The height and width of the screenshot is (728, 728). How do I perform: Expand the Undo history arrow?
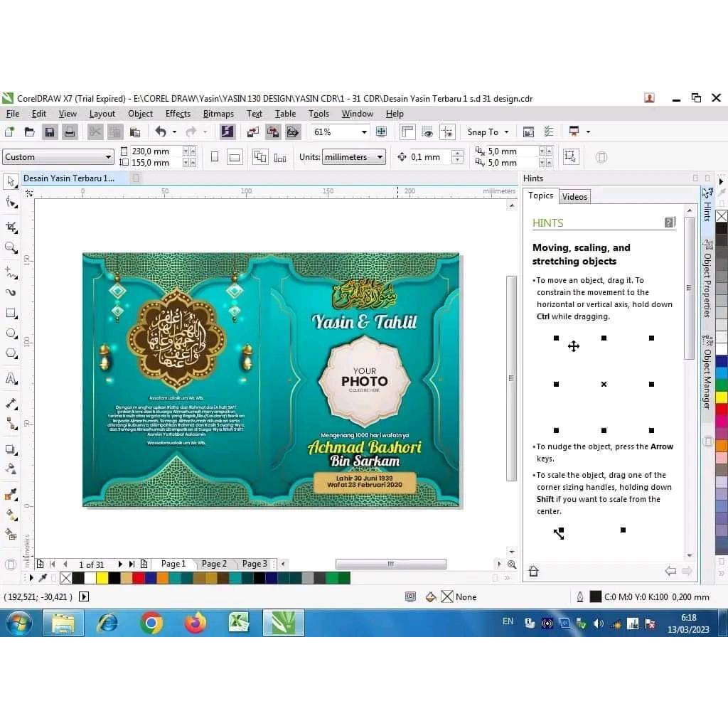click(175, 132)
